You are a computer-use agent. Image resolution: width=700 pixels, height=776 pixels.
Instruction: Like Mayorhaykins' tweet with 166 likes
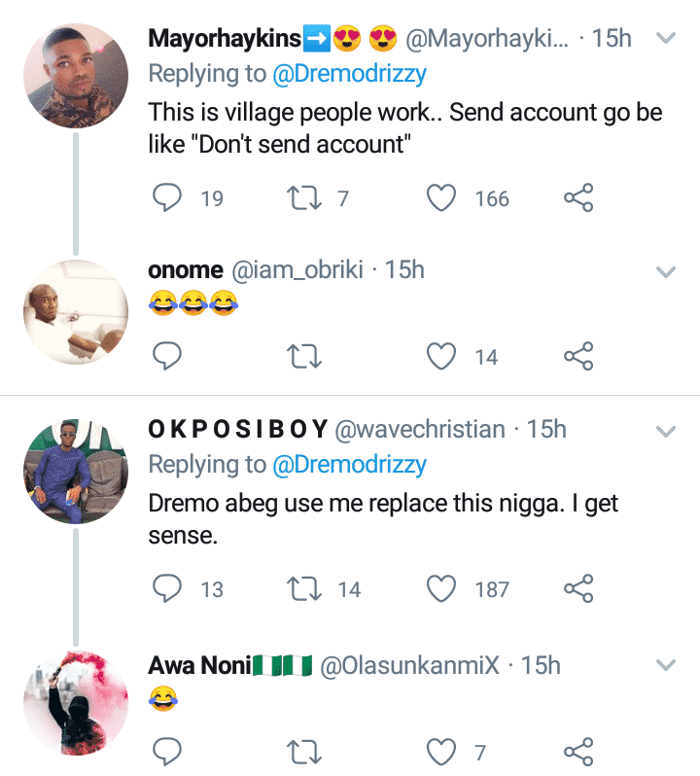tap(442, 198)
